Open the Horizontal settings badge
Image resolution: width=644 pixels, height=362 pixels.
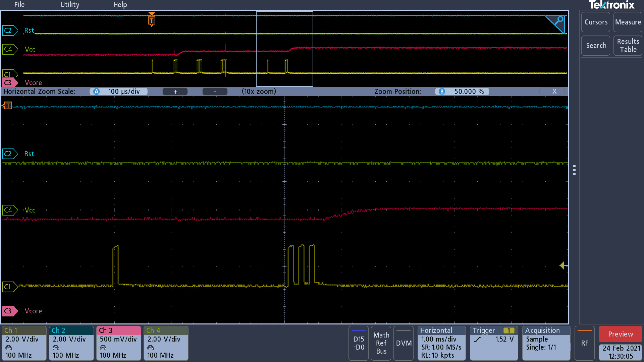442,343
